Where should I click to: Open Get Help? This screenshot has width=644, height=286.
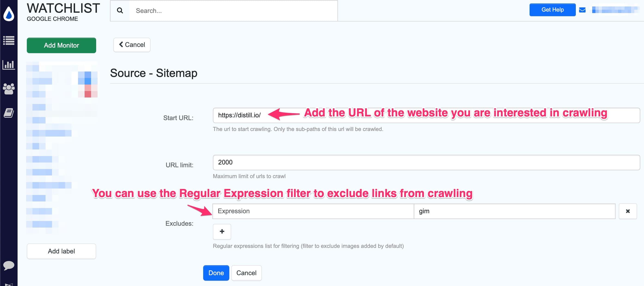552,10
